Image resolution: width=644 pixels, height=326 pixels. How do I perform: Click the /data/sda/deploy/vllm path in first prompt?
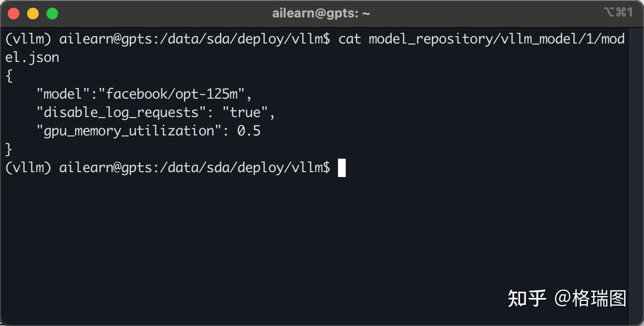tap(241, 39)
